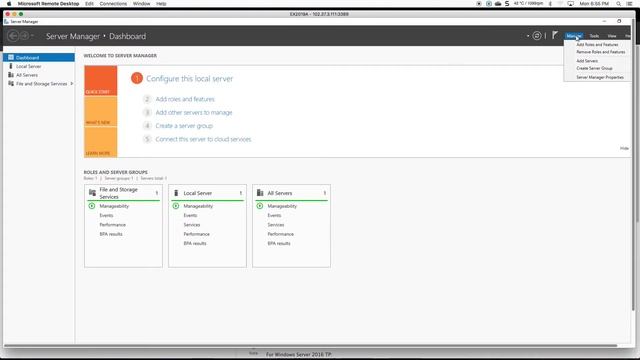This screenshot has width=640, height=360.
Task: Choose Add Servers menu entry
Action: pos(587,61)
